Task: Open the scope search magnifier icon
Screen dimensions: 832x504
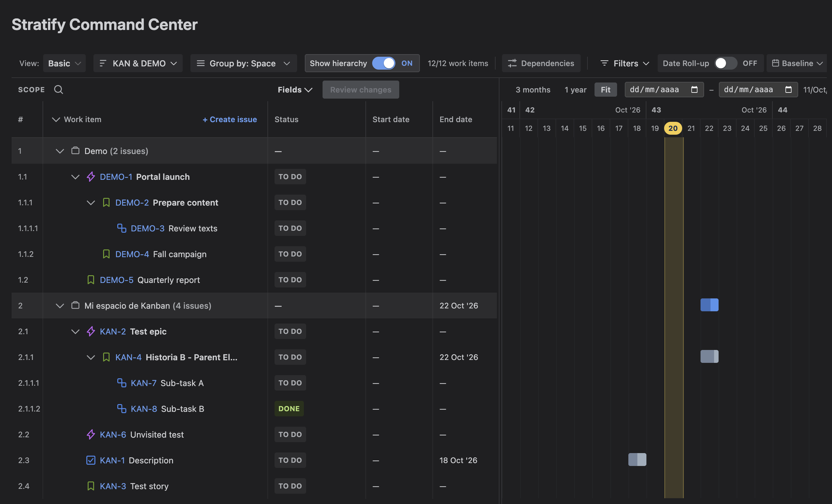Action: tap(58, 90)
